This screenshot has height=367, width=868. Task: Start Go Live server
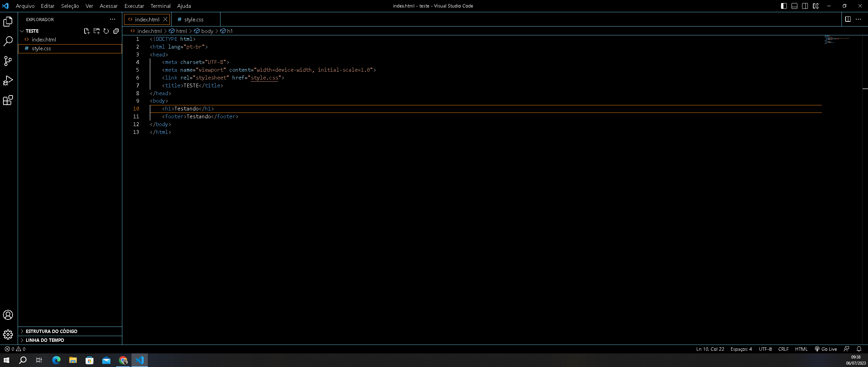tap(826, 349)
